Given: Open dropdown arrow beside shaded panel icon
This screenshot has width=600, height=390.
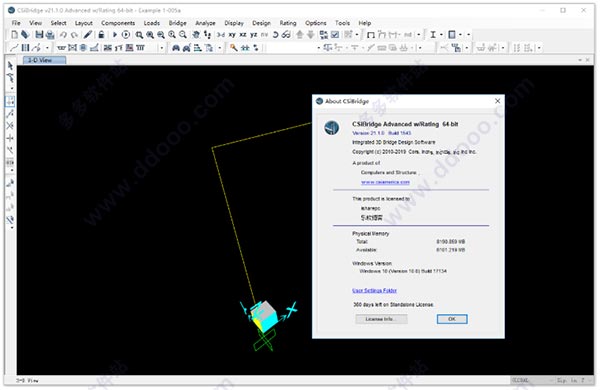Looking at the screenshot, I should point(460,35).
